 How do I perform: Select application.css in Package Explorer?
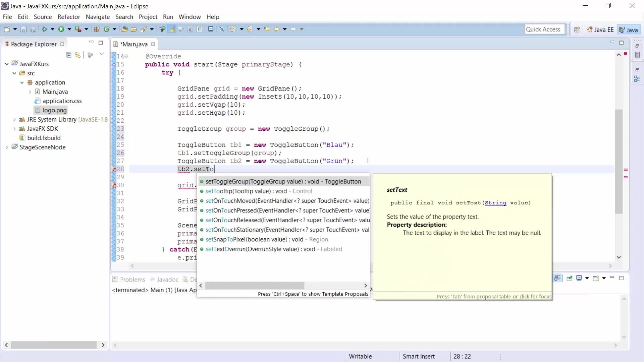tap(58, 101)
